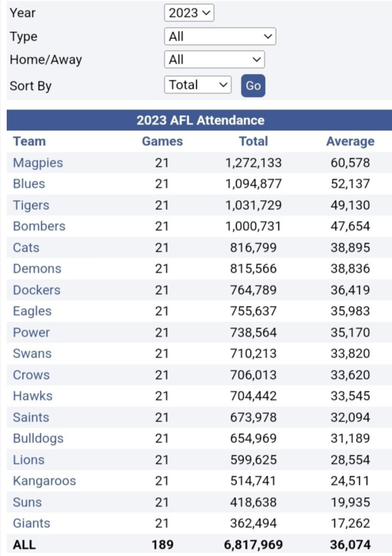Select the Hawks team link
This screenshot has width=392, height=556.
tap(33, 396)
